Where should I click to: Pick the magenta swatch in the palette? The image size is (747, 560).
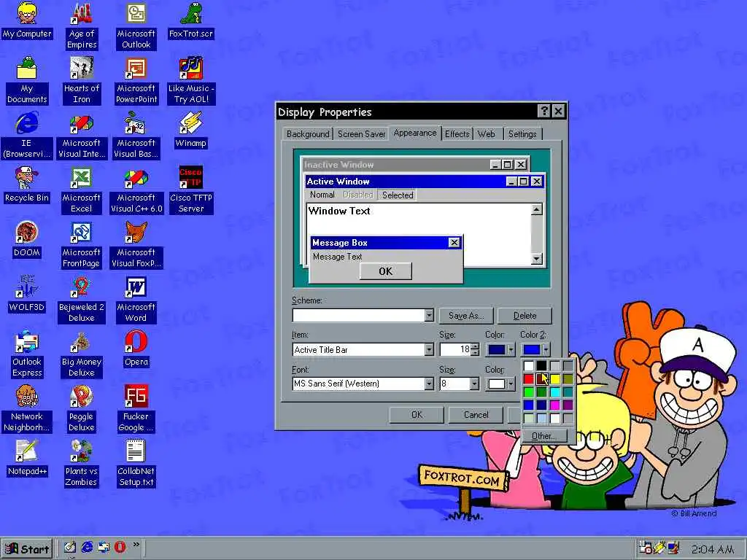point(555,405)
